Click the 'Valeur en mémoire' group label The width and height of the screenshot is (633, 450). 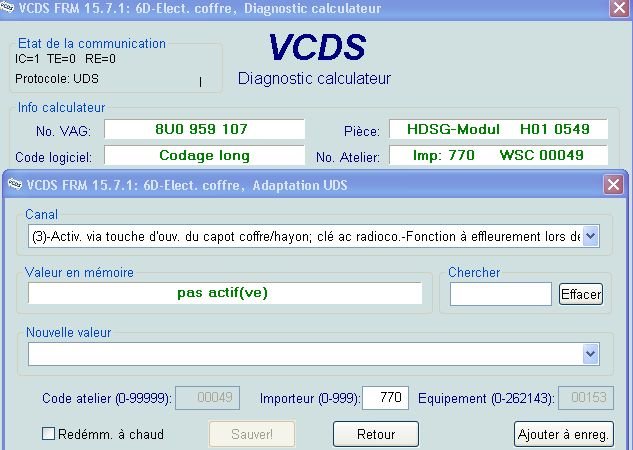point(79,272)
